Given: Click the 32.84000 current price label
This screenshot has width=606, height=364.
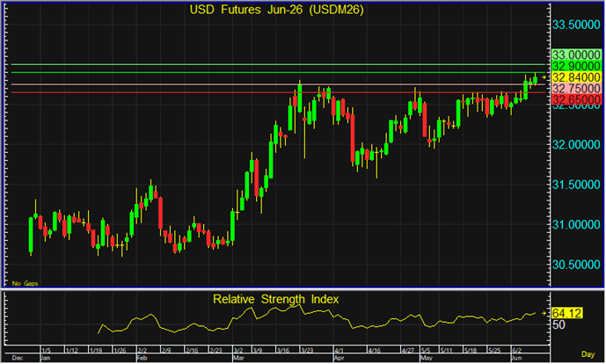Looking at the screenshot, I should 576,77.
